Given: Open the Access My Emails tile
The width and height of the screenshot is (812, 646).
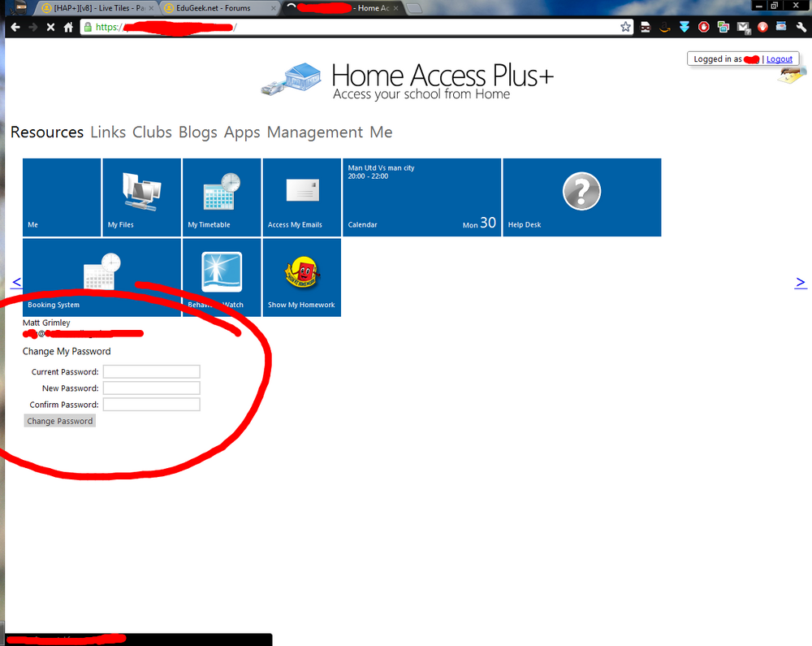Looking at the screenshot, I should click(302, 197).
